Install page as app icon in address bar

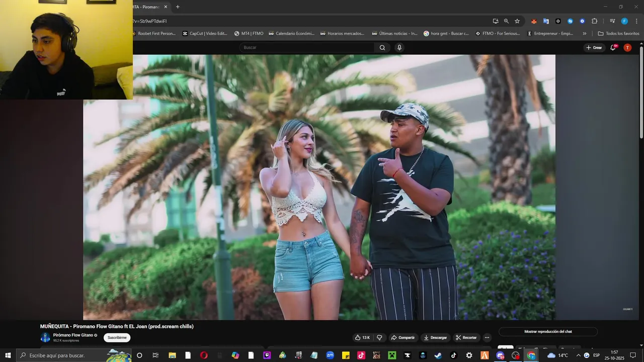pyautogui.click(x=496, y=21)
